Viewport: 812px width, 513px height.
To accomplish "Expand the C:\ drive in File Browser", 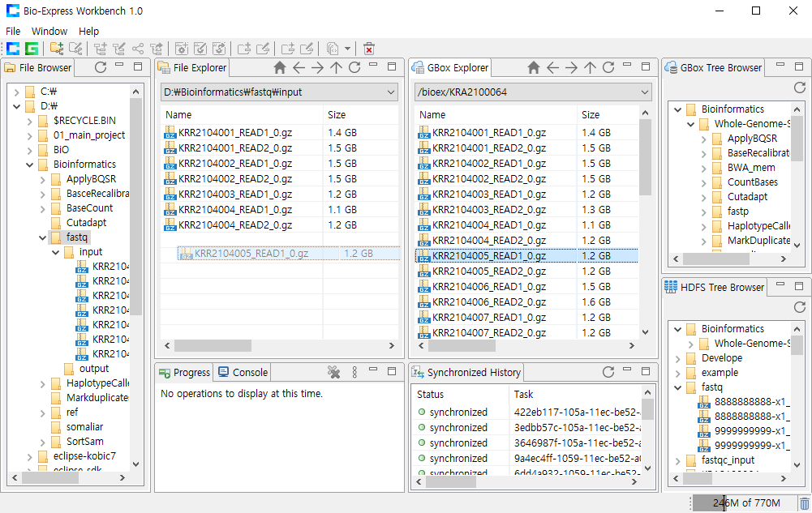I will click(16, 92).
